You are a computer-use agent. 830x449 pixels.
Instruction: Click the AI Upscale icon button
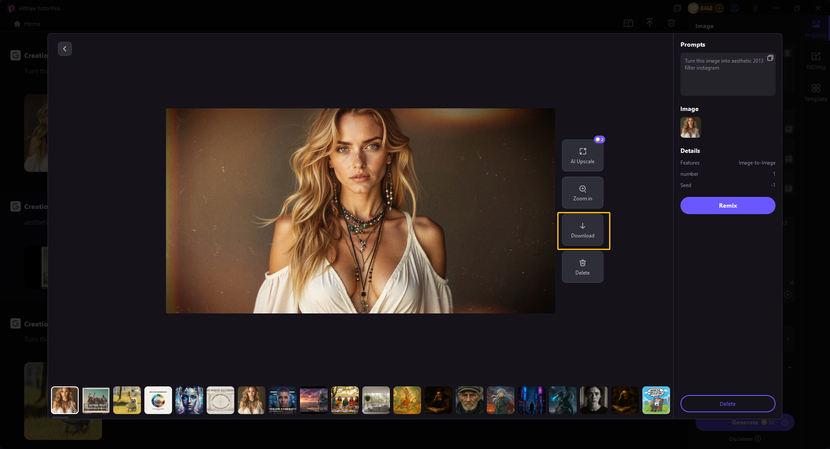[x=582, y=155]
